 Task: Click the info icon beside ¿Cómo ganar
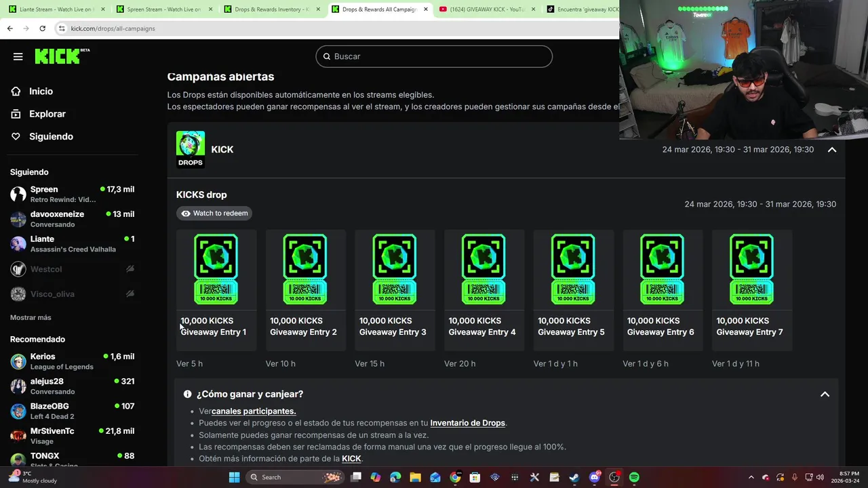pyautogui.click(x=187, y=394)
